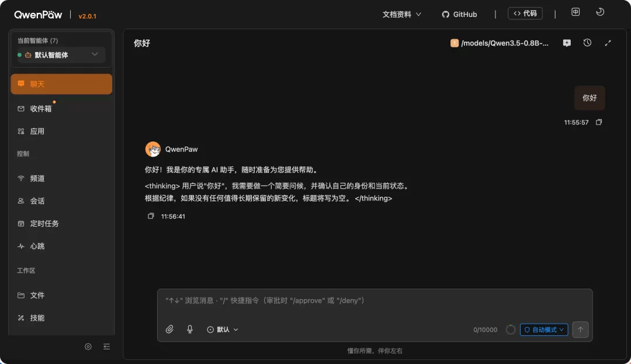631x364 pixels.
Task: Copy the QwenPaw reply at 11:56:41
Action: (x=151, y=216)
